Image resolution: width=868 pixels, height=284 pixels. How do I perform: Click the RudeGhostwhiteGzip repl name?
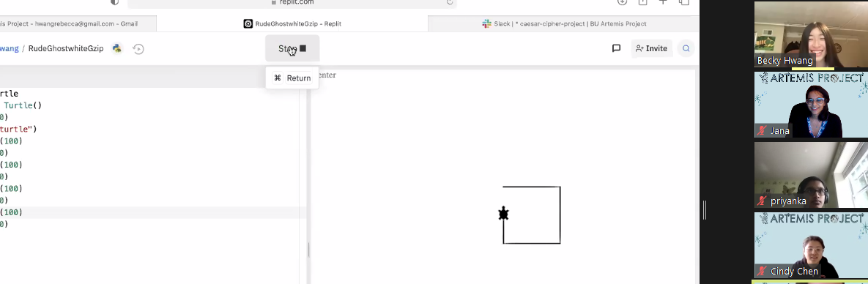pos(66,49)
